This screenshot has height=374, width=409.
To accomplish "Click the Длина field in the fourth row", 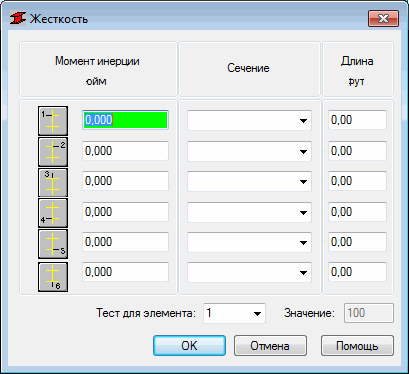I will 357,212.
